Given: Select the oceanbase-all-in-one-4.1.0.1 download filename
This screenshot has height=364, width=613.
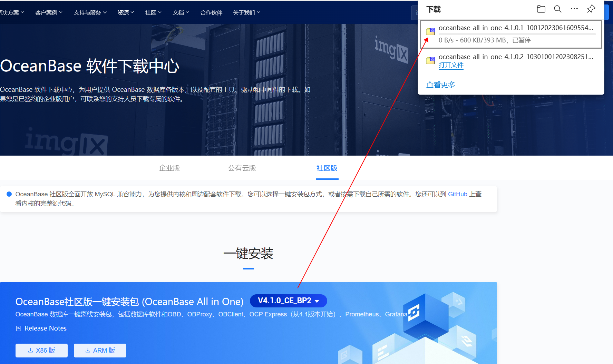Looking at the screenshot, I should (516, 28).
